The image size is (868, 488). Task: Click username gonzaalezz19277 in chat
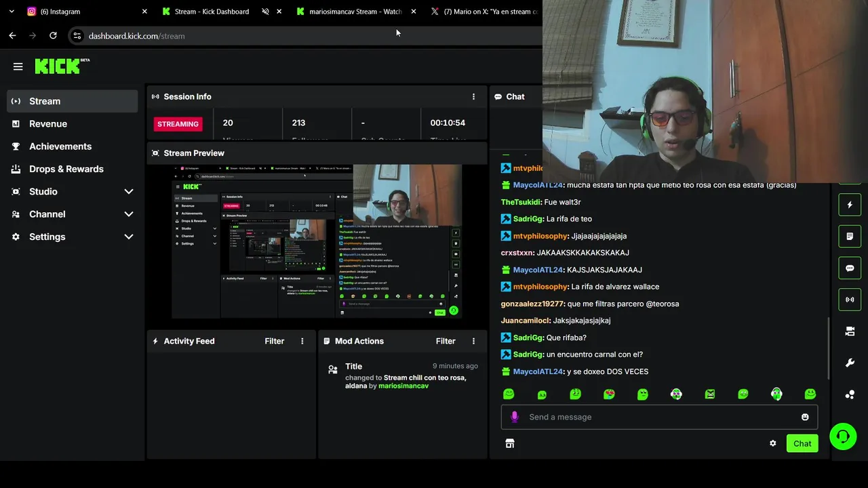coord(532,304)
